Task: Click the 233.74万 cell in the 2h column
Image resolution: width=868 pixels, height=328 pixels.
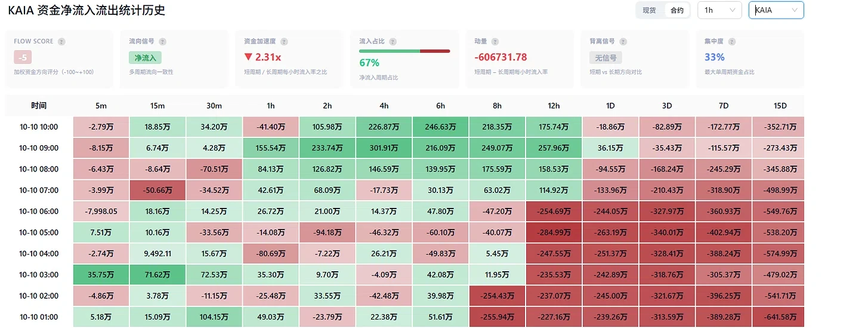Action: click(328, 148)
